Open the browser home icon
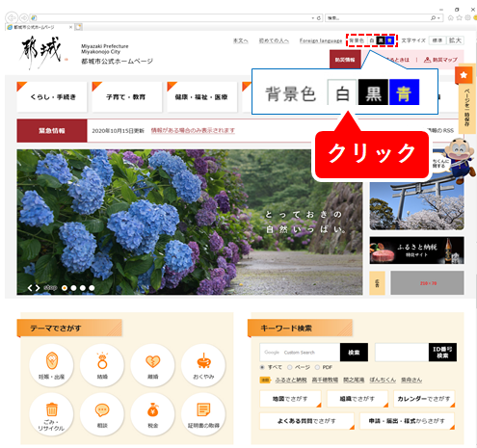 [451, 18]
